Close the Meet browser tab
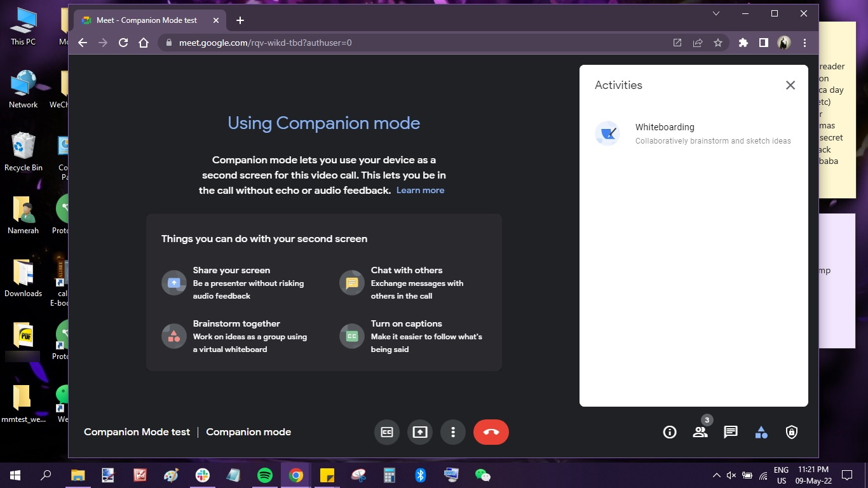 216,20
